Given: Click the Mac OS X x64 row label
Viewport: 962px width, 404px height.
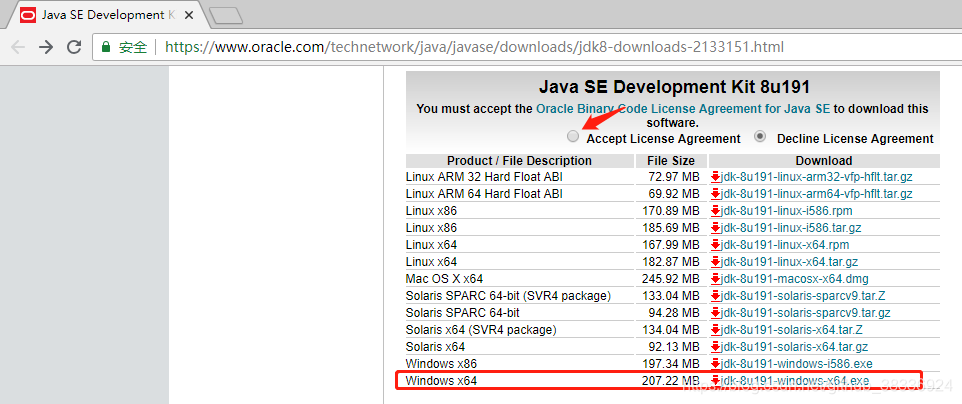Looking at the screenshot, I should point(444,279).
